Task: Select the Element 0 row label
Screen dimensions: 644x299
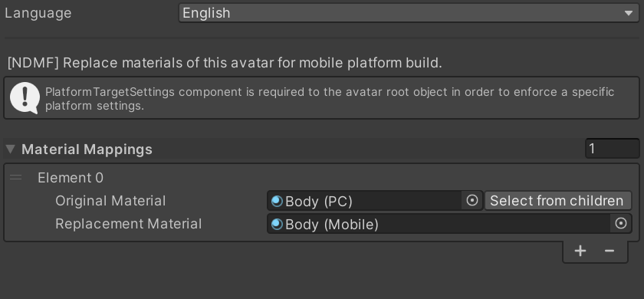Action: [71, 178]
